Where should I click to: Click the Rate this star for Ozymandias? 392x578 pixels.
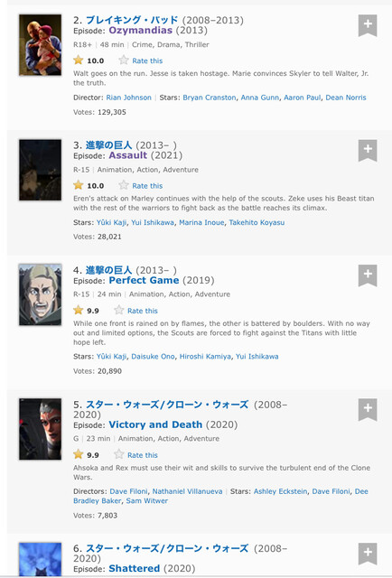coord(124,61)
